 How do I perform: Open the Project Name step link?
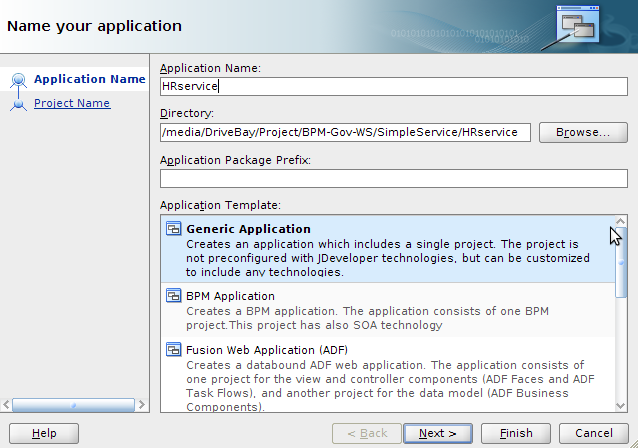point(72,103)
